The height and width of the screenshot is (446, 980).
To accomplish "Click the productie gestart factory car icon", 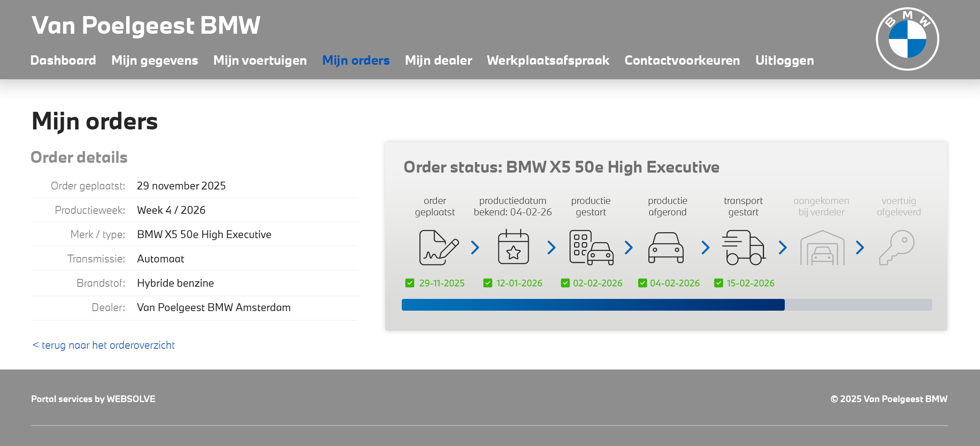I will coord(591,248).
